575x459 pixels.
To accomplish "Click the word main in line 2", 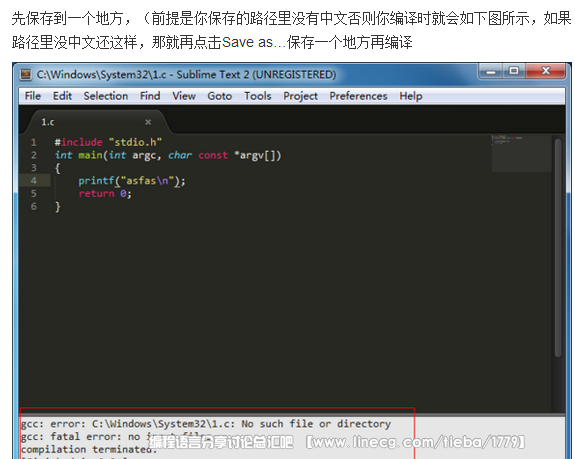I will point(90,155).
